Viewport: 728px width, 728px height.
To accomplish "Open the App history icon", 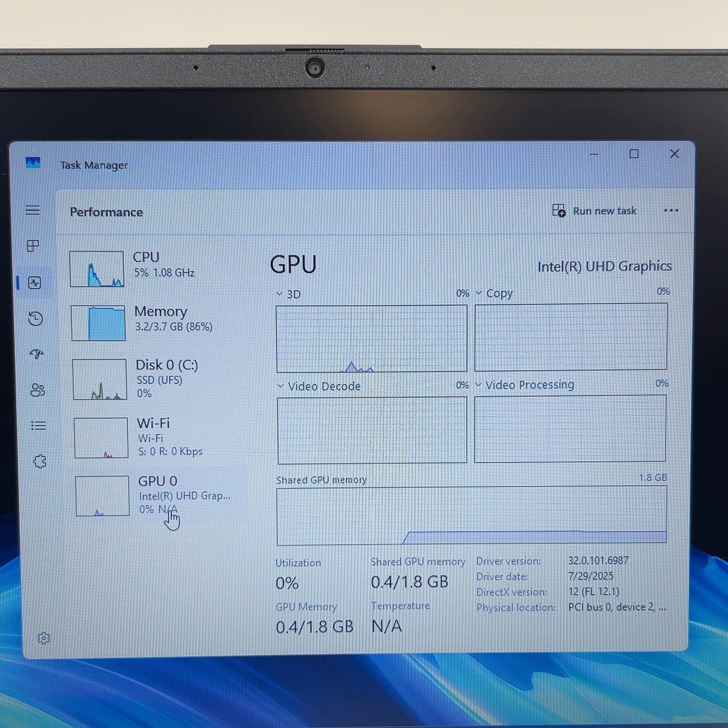I will coord(35,318).
